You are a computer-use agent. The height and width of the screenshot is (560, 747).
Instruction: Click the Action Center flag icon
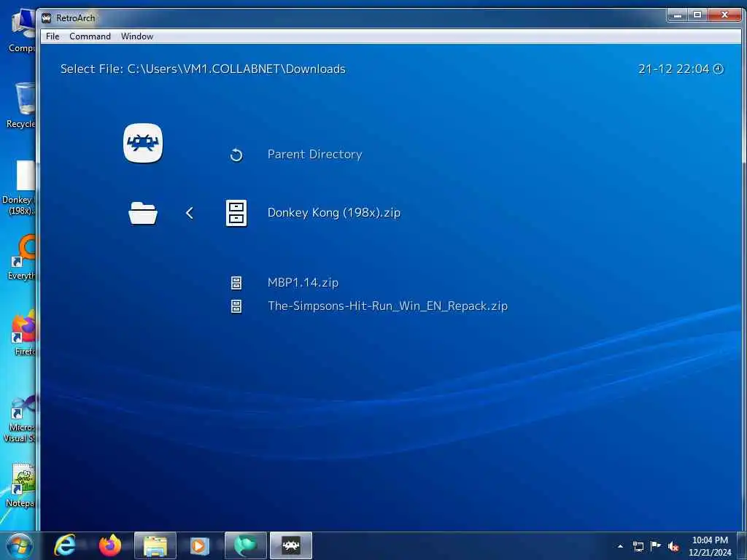tap(656, 545)
